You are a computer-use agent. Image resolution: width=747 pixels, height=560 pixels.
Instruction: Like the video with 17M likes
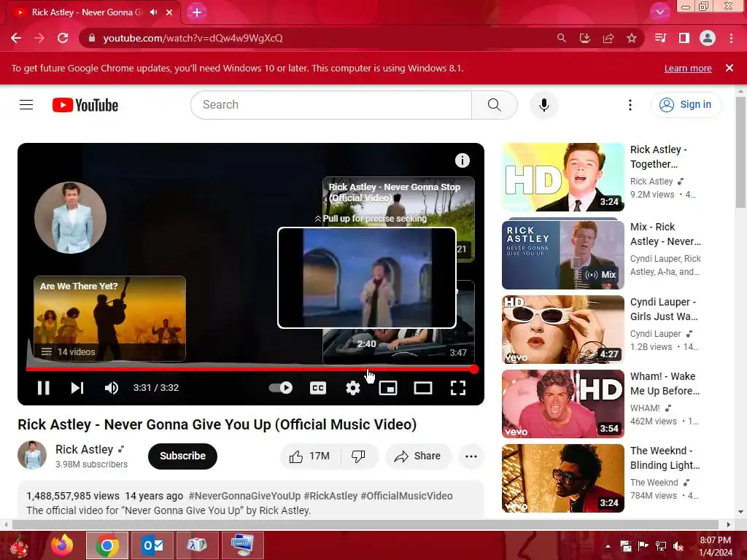[310, 456]
